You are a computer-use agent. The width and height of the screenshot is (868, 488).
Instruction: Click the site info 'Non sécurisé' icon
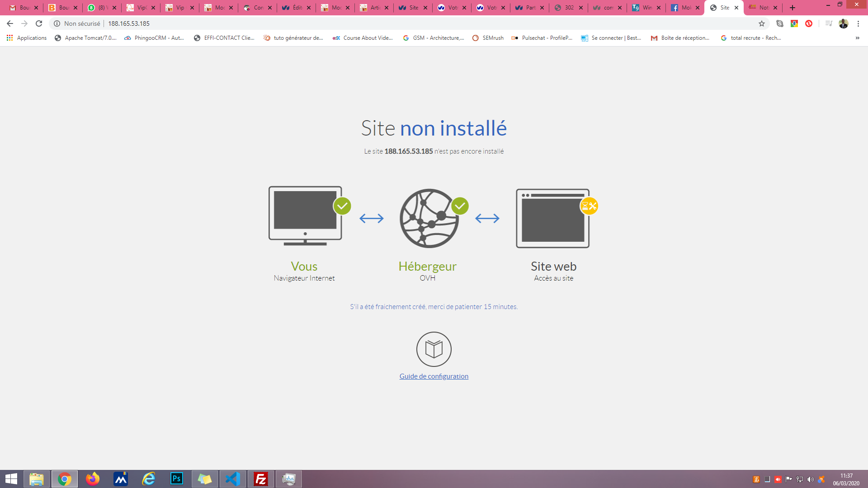coord(57,23)
